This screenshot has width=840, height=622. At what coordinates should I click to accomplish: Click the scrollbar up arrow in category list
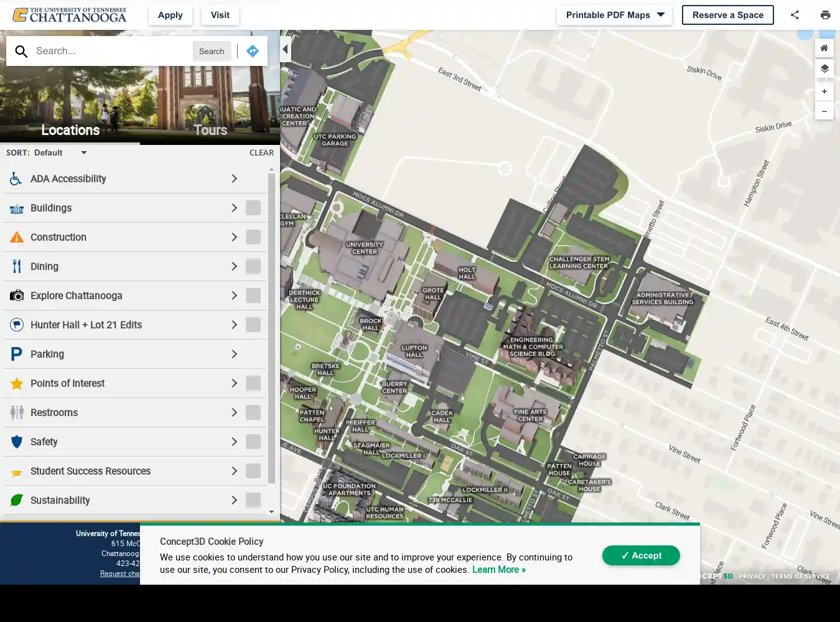pos(271,169)
